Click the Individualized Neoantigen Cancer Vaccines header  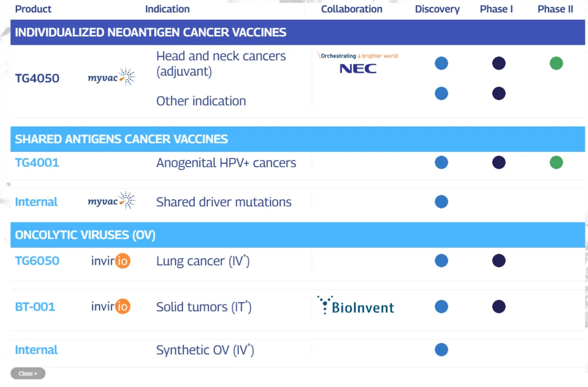(x=151, y=32)
